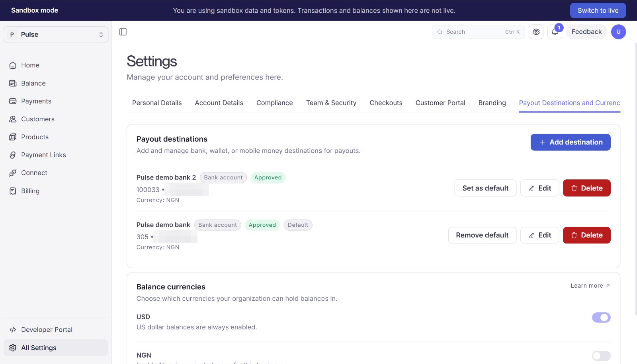This screenshot has height=364, width=637.
Task: Switch to Team & Security tab
Action: 331,103
